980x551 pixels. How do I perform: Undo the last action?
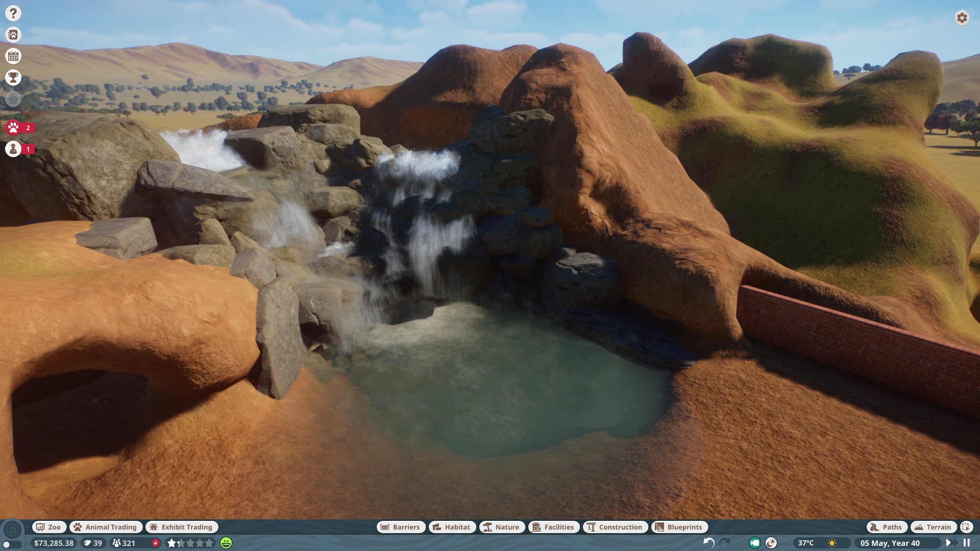point(708,543)
